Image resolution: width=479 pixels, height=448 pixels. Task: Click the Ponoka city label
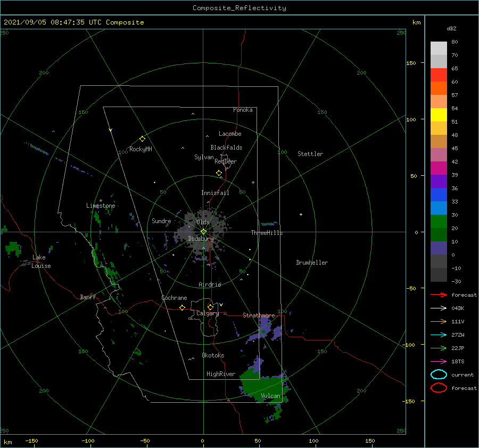243,110
